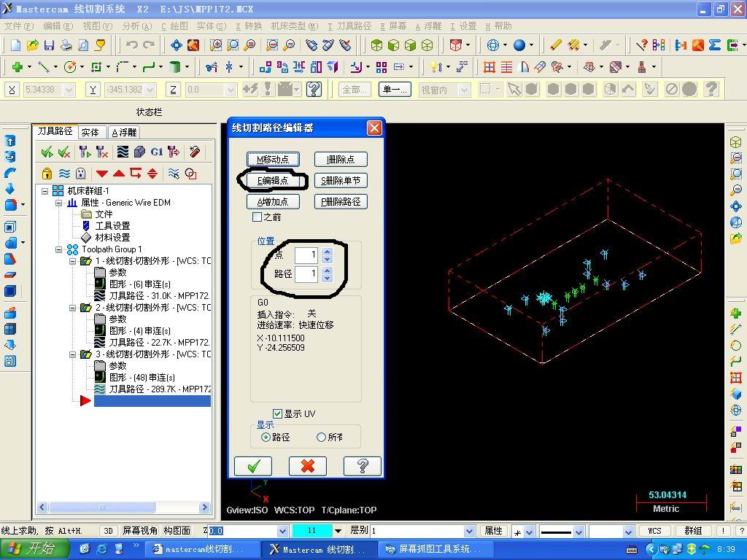
Task: Toggle the 3D button in status bar
Action: click(x=108, y=531)
